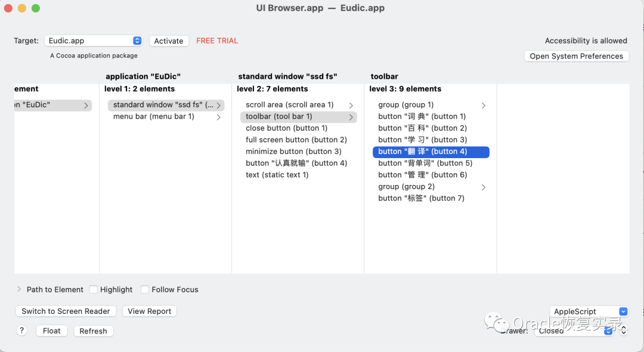This screenshot has width=644, height=352.
Task: Click the FREE TRIAL label
Action: [x=217, y=41]
